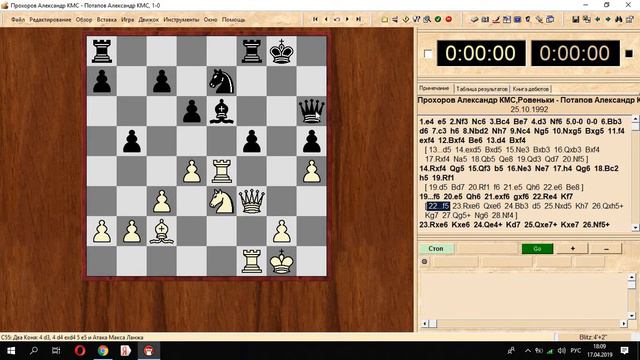Viewport: 640px width, 360px height.
Task: Click engine pane scroll left arrow
Action: tap(424, 324)
